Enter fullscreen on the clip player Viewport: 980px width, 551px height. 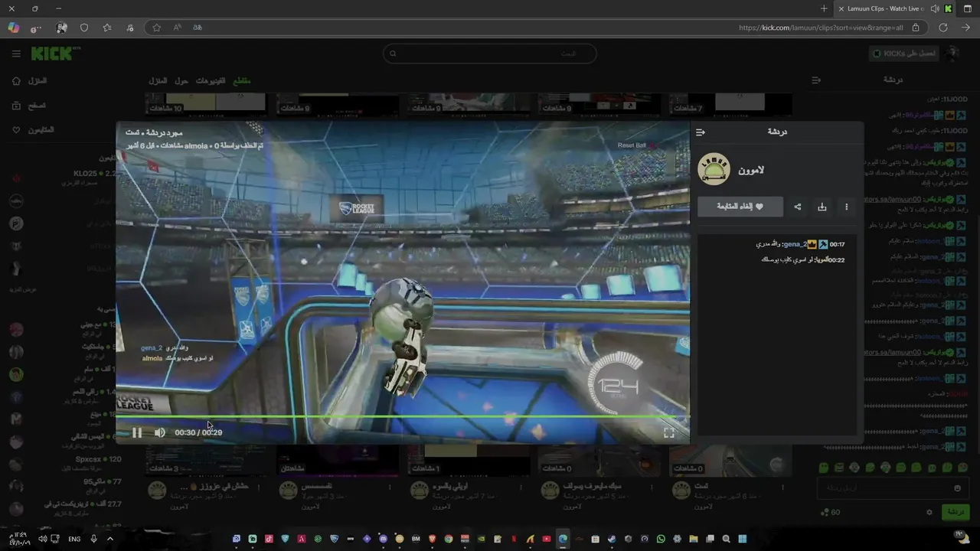tap(669, 432)
